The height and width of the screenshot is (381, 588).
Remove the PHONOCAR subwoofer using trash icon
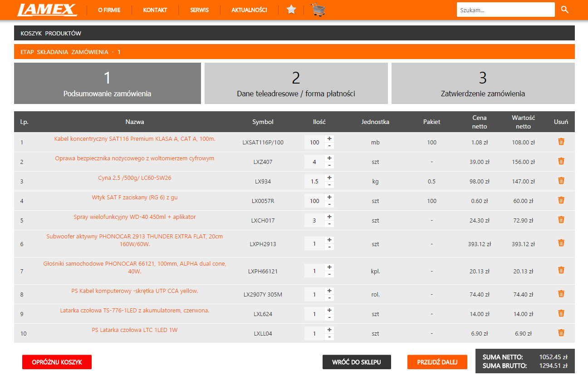561,243
